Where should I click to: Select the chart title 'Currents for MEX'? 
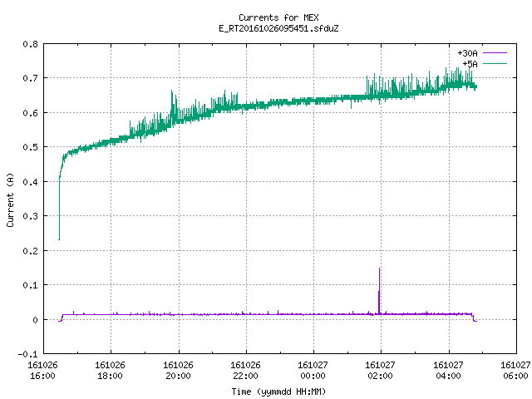278,17
